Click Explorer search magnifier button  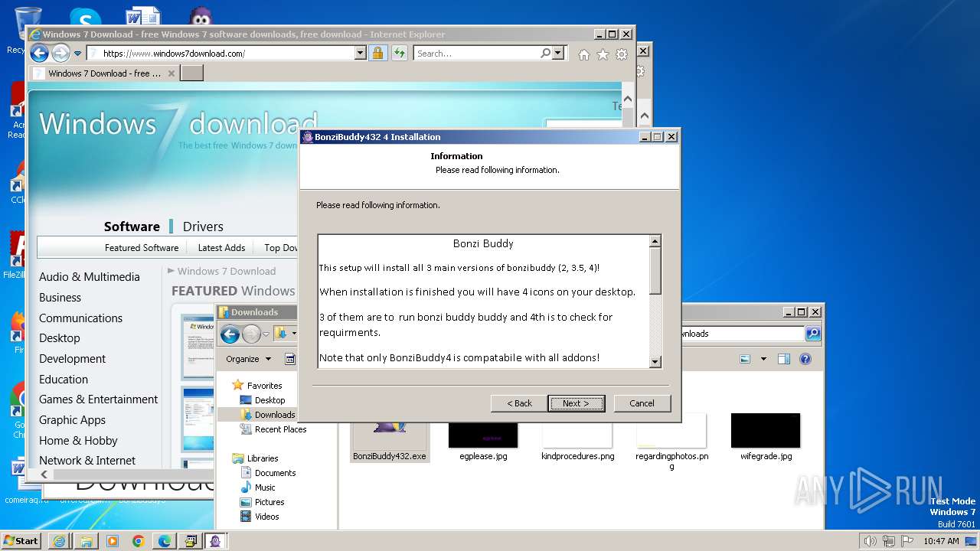(x=813, y=334)
